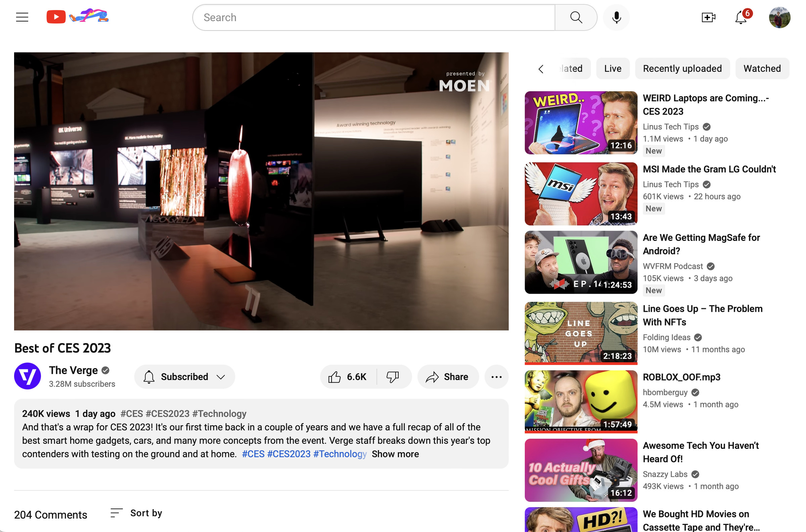Viewport: 806px width, 532px height.
Task: Click blue #Technology hashtag in description
Action: (x=340, y=454)
